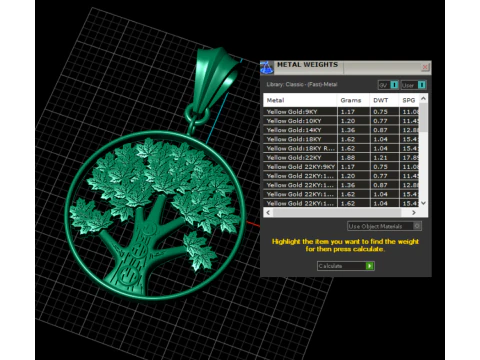Select the Yellow Gold:22KY row
The image size is (480, 360).
click(341, 157)
